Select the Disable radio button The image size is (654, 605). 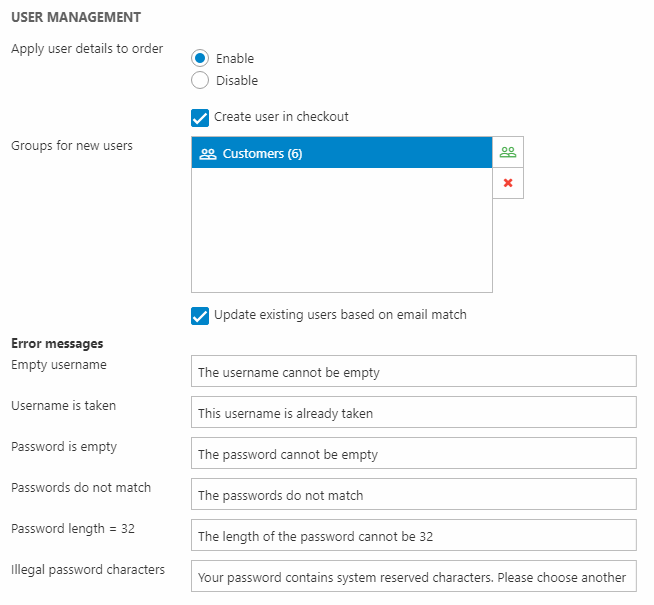click(x=200, y=80)
